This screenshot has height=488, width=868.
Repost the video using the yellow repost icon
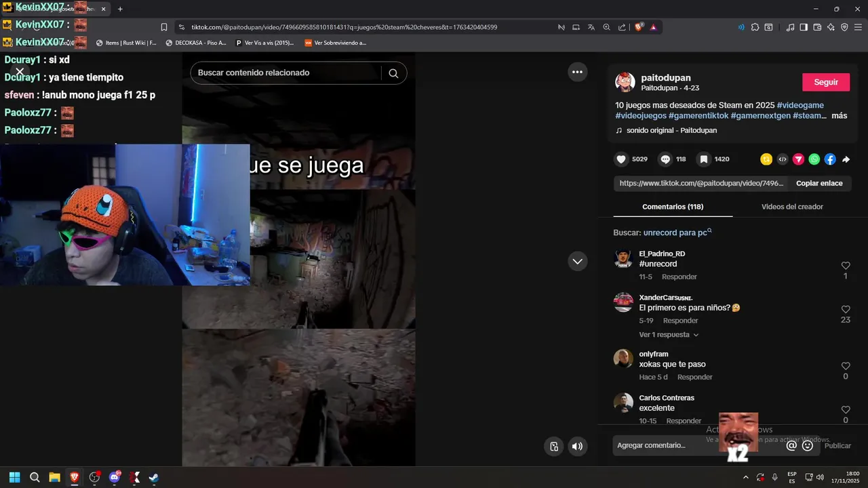(766, 159)
